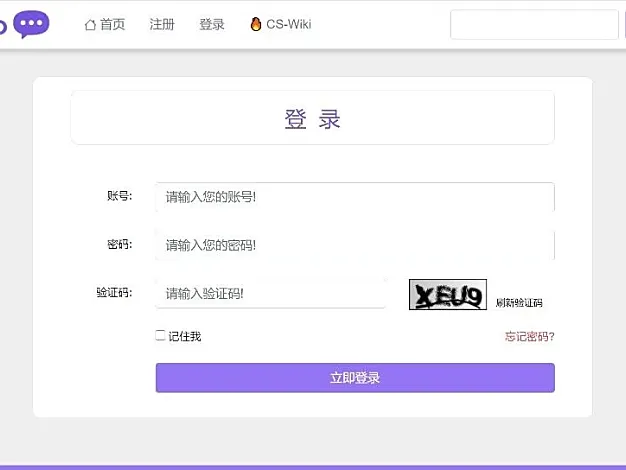Click the 密码 password input field
Image resolution: width=626 pixels, height=470 pixels.
pyautogui.click(x=355, y=245)
